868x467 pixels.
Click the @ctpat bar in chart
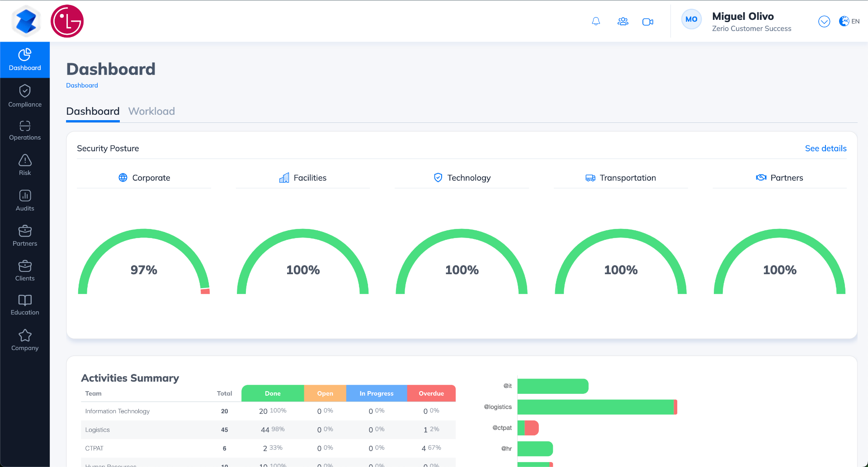pos(528,428)
